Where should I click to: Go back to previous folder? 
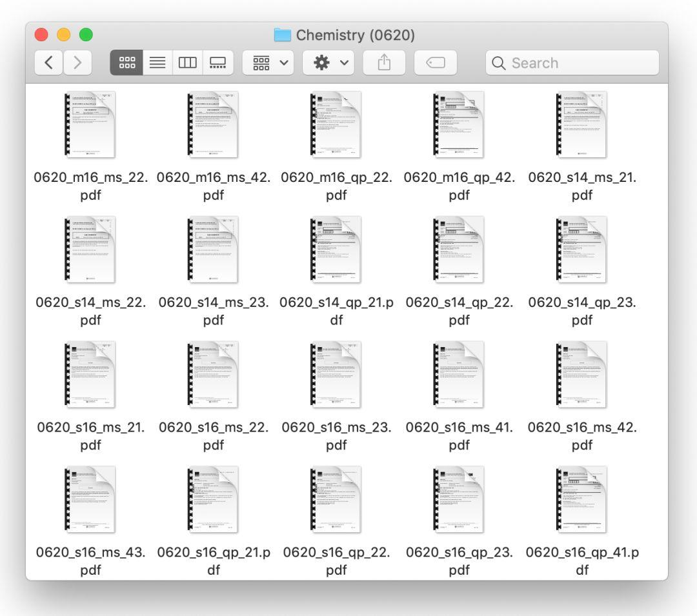tap(49, 63)
